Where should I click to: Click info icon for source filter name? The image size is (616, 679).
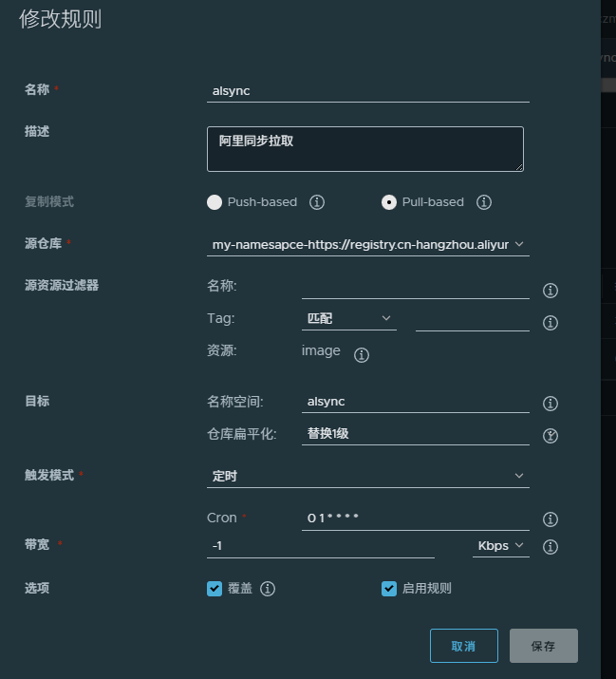[x=550, y=291]
